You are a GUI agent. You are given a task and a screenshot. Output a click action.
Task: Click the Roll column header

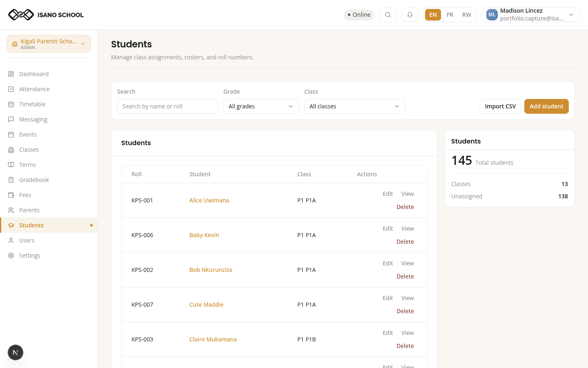[136, 174]
